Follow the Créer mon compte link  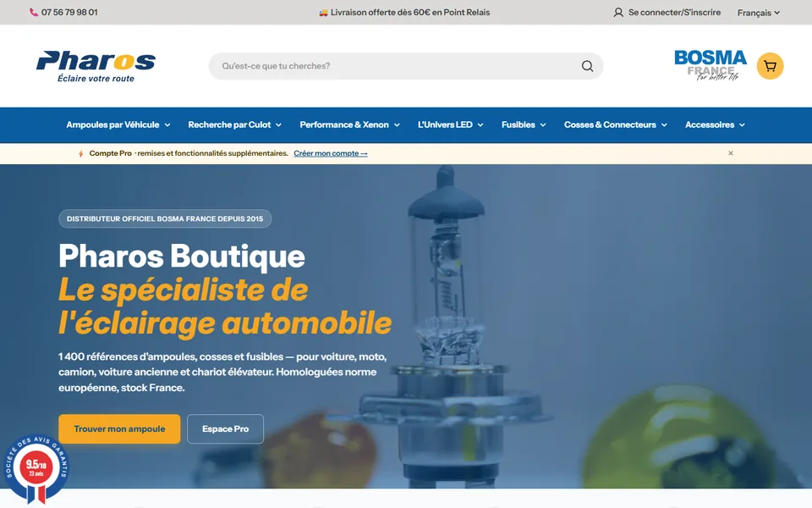331,153
